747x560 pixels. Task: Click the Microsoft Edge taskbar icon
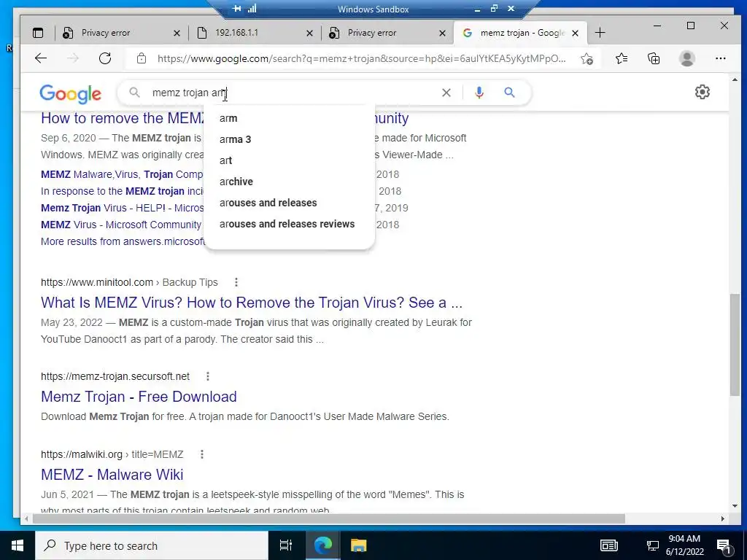(x=322, y=545)
